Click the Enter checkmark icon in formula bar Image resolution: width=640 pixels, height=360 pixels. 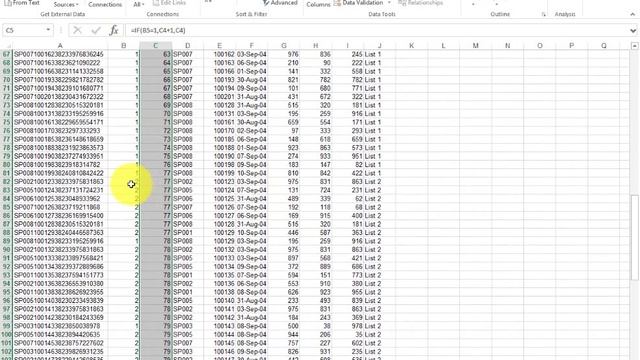[x=96, y=30]
